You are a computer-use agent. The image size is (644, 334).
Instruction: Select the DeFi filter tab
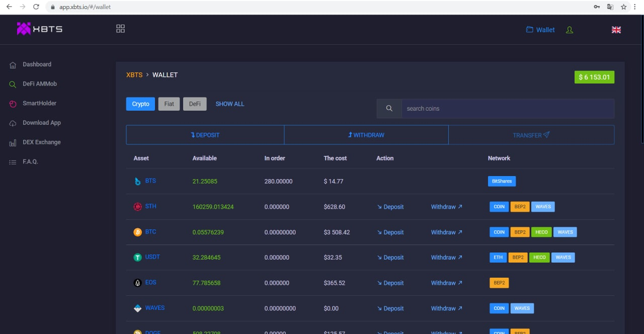[195, 104]
